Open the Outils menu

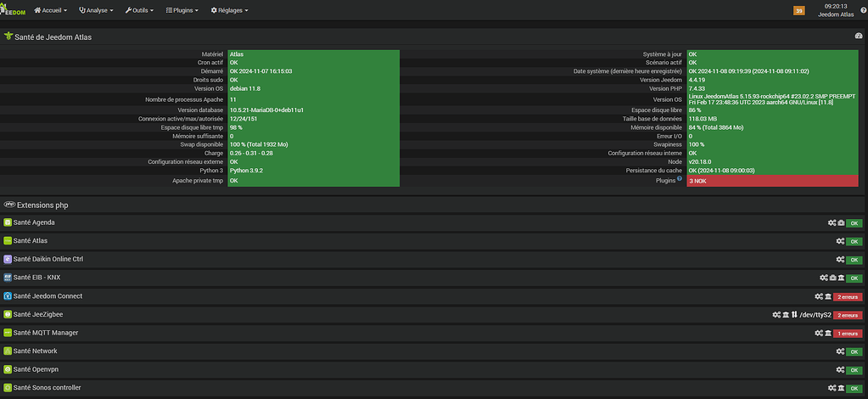(x=139, y=10)
